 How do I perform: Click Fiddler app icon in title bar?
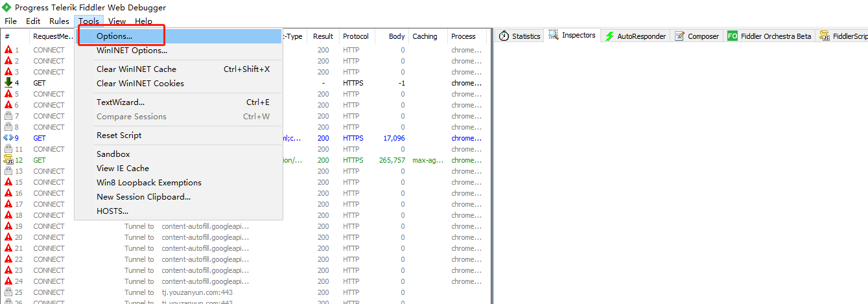pos(7,7)
